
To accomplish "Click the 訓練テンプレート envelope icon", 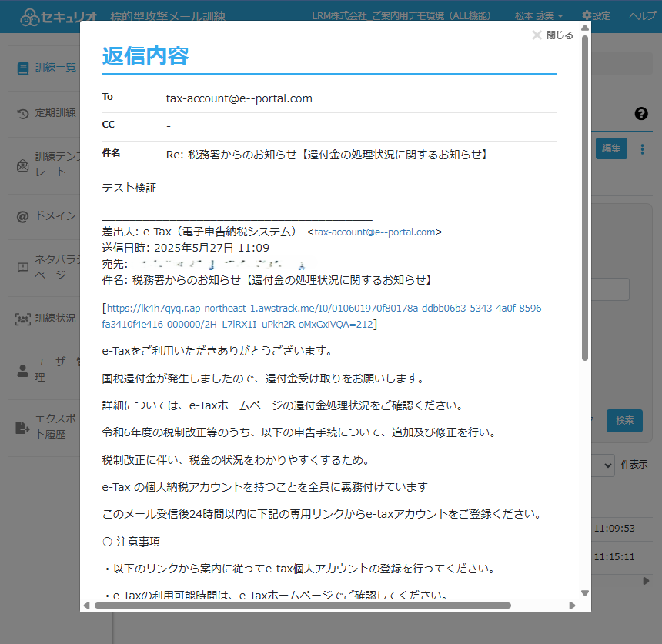I will (23, 165).
